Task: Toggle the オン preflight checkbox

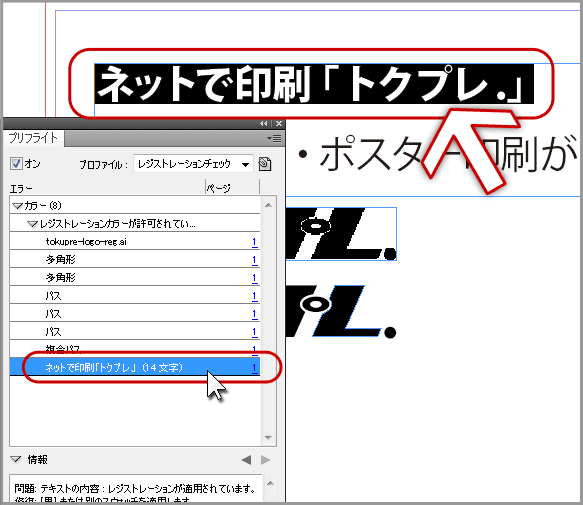Action: (x=16, y=164)
